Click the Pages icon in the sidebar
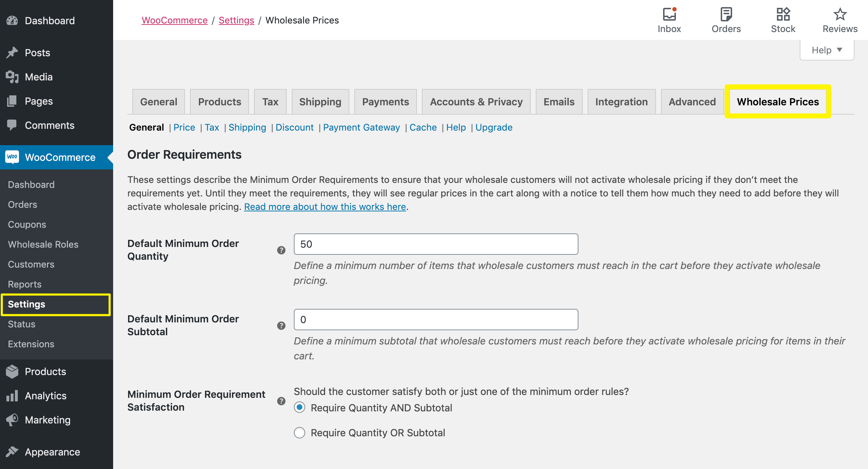The image size is (868, 469). tap(12, 101)
